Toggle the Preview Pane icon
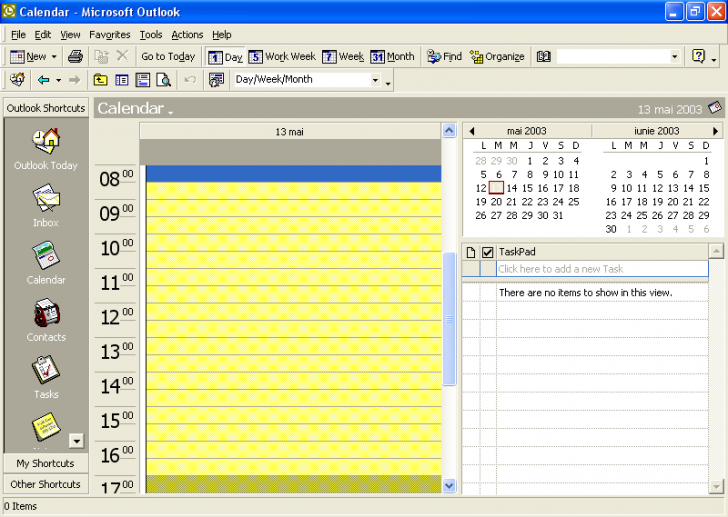The height and width of the screenshot is (517, 728). click(143, 80)
